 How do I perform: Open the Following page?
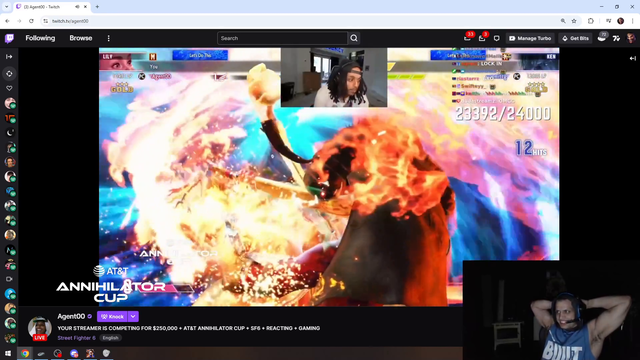pyautogui.click(x=40, y=38)
